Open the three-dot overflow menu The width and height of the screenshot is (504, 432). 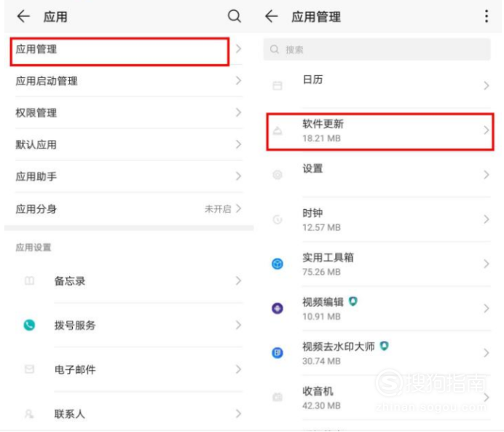coord(487,16)
